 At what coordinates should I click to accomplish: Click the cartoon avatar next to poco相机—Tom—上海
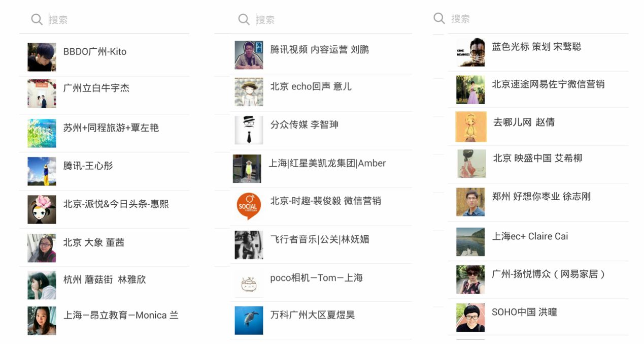tap(249, 283)
